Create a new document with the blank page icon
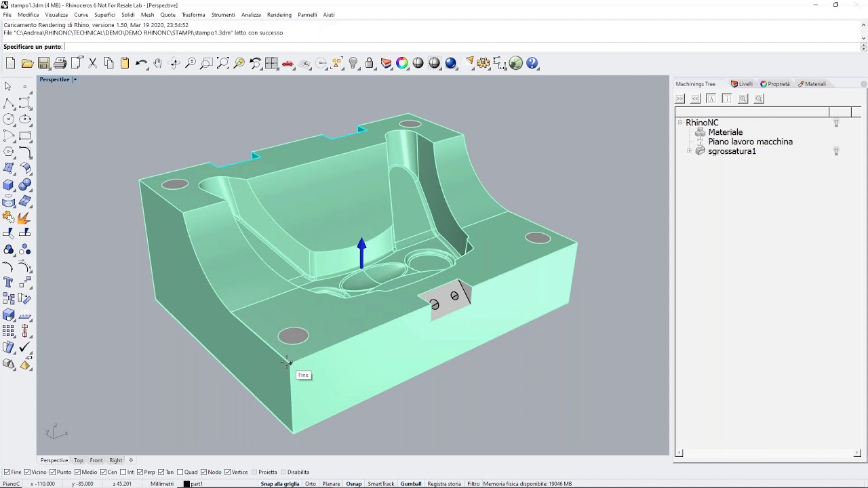 click(11, 63)
